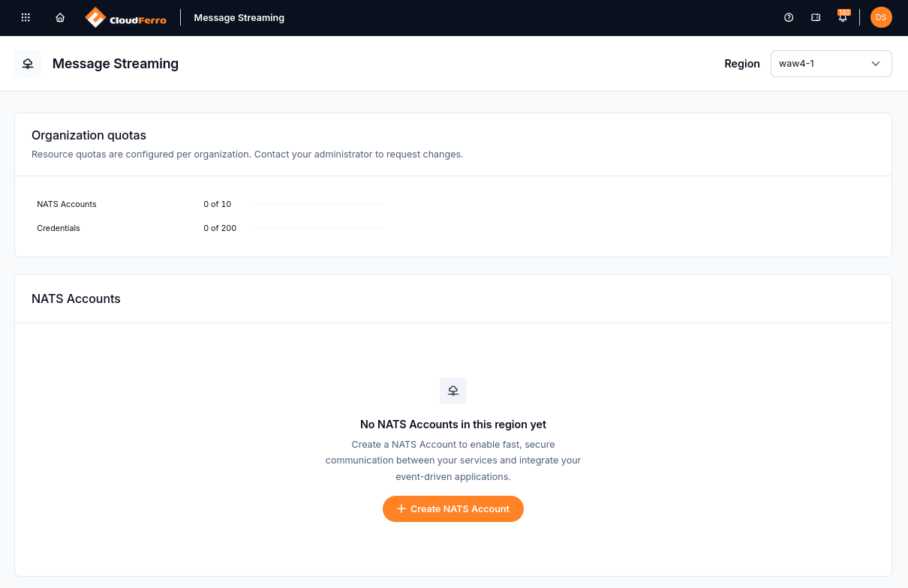Open the ticket/voucher icon in top bar
This screenshot has width=908, height=588.
816,17
